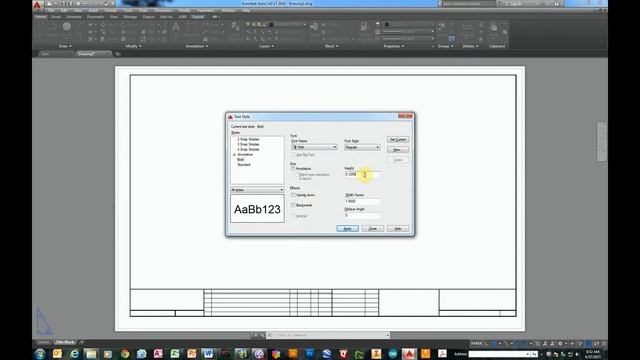
Task: Open File Explorer folder icon in taskbar
Action: [x=91, y=354]
